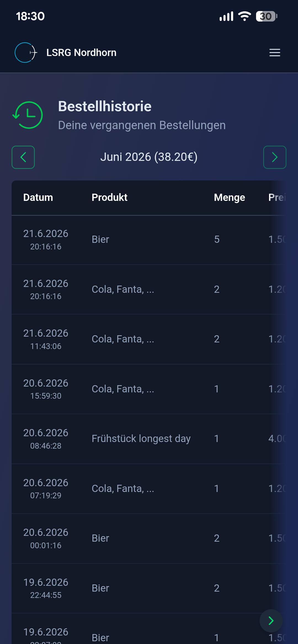Sort by the Datum column header
This screenshot has height=644, width=298.
click(38, 198)
